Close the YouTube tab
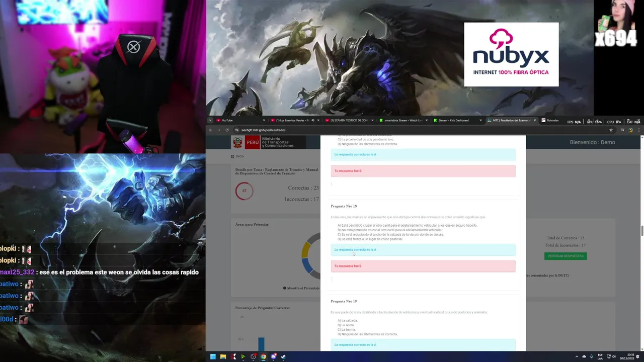Viewport: 644px width, 362px height. point(264,121)
